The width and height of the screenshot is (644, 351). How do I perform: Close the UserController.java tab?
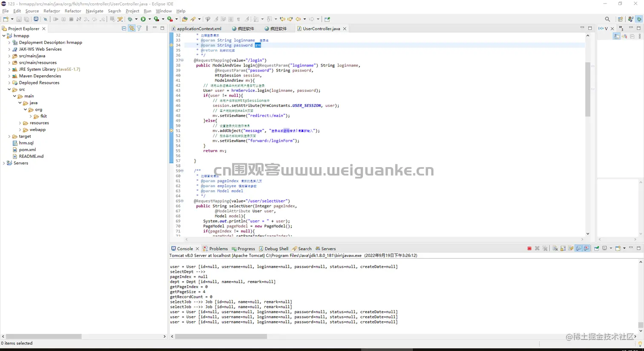[345, 29]
